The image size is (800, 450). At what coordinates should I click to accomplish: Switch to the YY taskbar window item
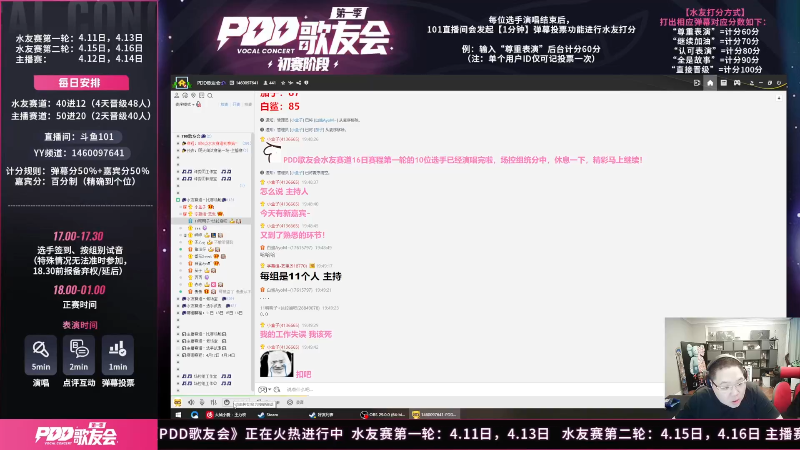[435, 415]
